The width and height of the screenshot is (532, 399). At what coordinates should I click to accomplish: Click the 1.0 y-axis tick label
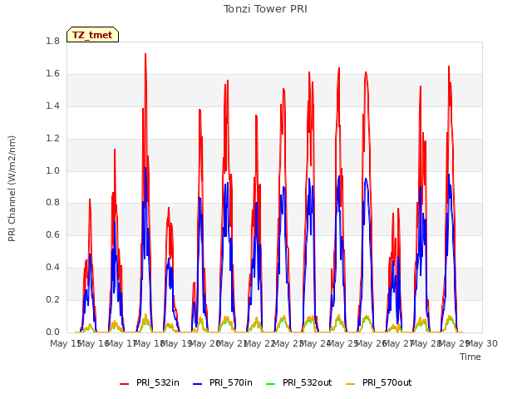[x=52, y=170]
